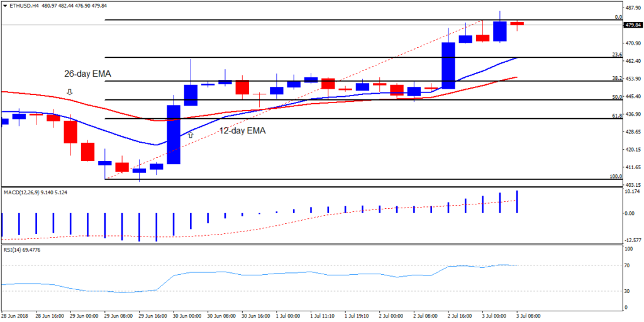Image resolution: width=644 pixels, height=322 pixels.
Task: Select the 12-day EMA text label
Action: coord(242,131)
